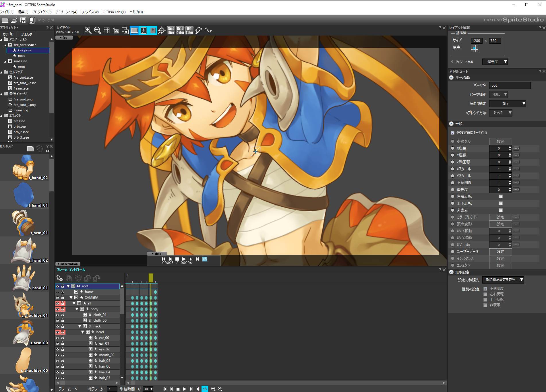
Task: Collapse the パーツ情報 section header
Action: pos(451,78)
